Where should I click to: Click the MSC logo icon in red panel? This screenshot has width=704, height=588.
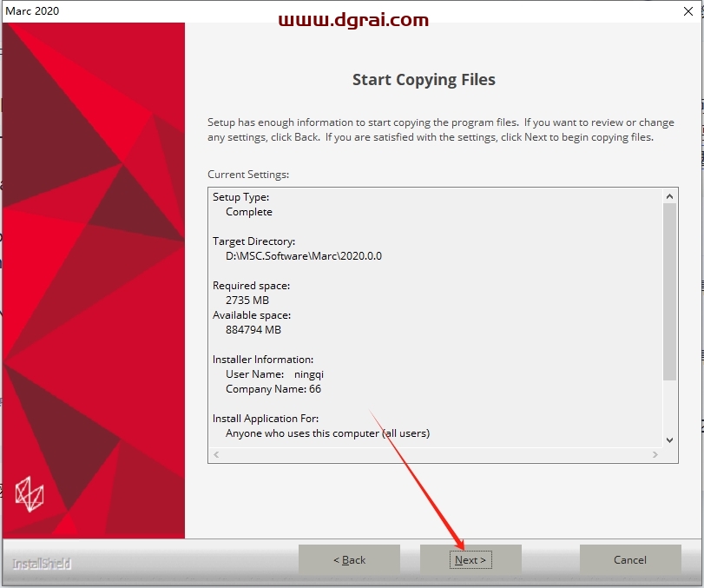[30, 494]
